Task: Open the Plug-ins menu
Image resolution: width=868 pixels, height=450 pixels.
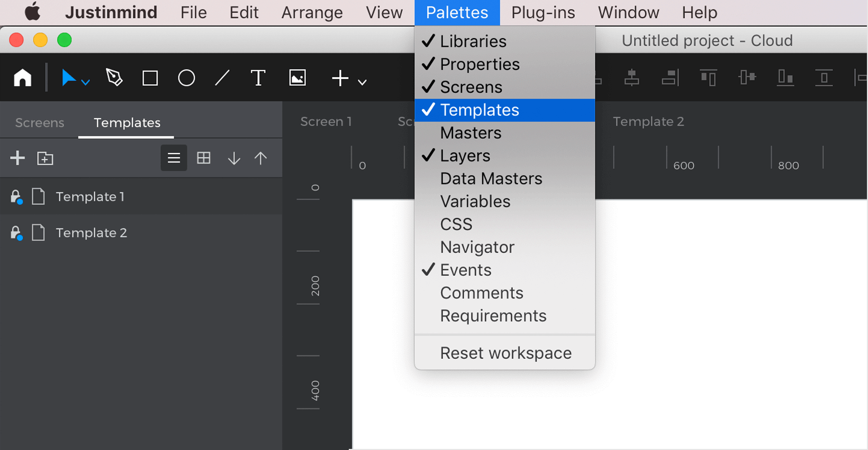Action: point(543,12)
